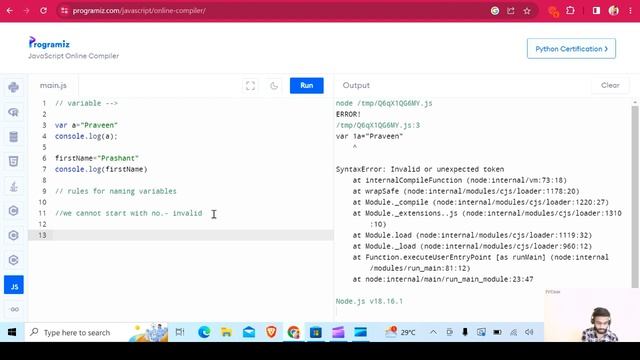Expand the editor to fullscreen
This screenshot has height=360, width=640.
click(250, 86)
